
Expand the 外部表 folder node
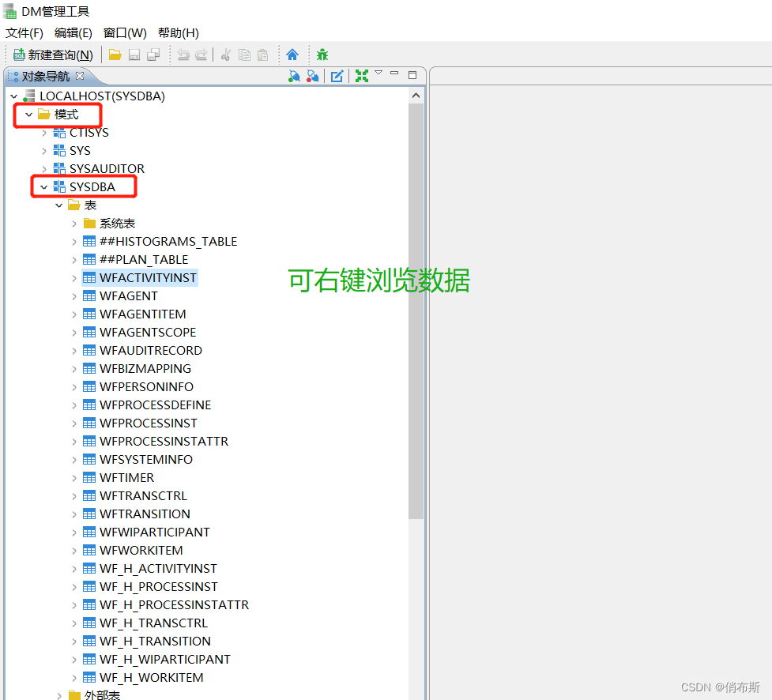coord(59,695)
